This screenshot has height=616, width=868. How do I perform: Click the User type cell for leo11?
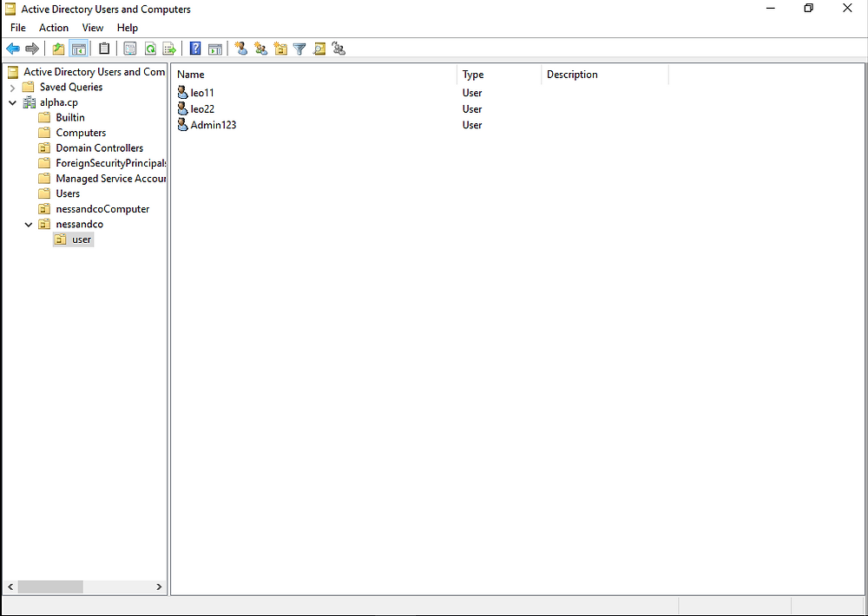pyautogui.click(x=472, y=93)
